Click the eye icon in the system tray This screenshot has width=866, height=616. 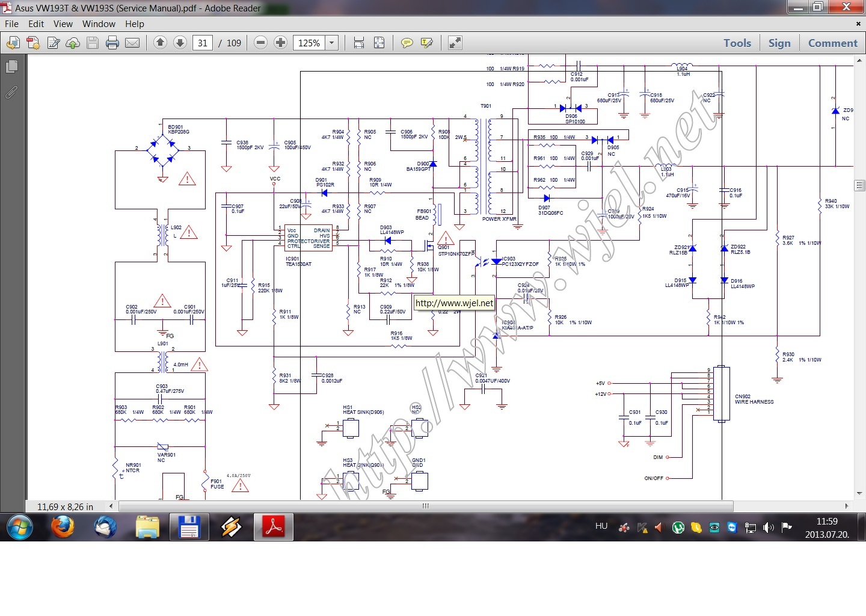coord(714,528)
